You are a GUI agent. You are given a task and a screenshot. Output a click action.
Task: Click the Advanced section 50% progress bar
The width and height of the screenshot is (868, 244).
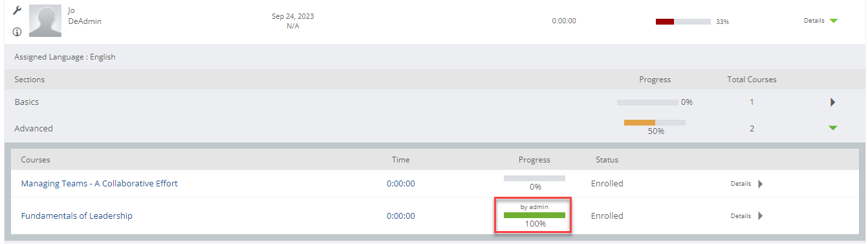coord(655,122)
